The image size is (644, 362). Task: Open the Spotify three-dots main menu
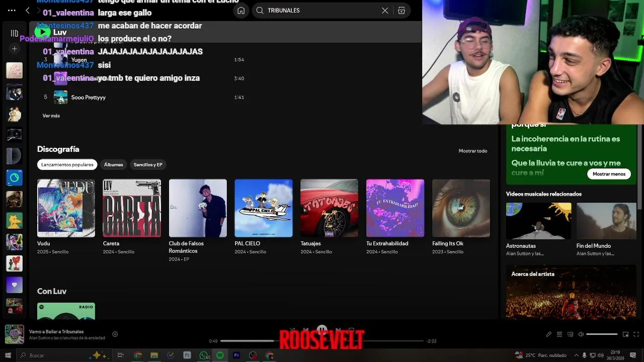pyautogui.click(x=12, y=10)
